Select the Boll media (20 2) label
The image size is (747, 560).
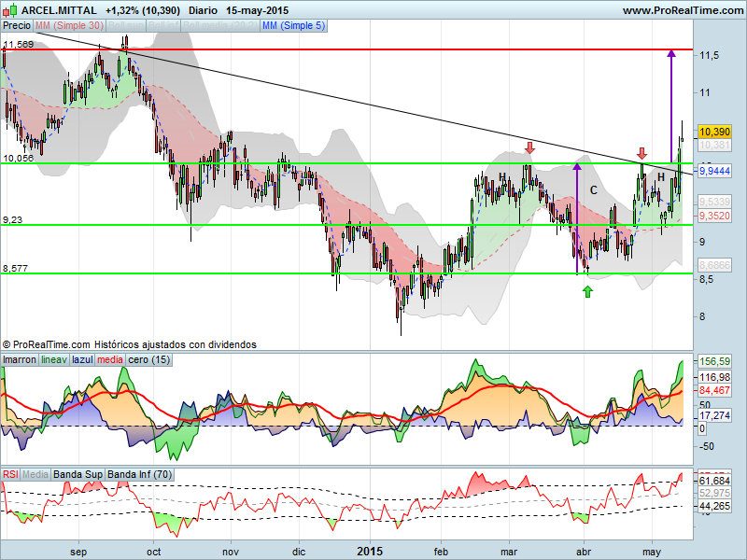[220, 26]
